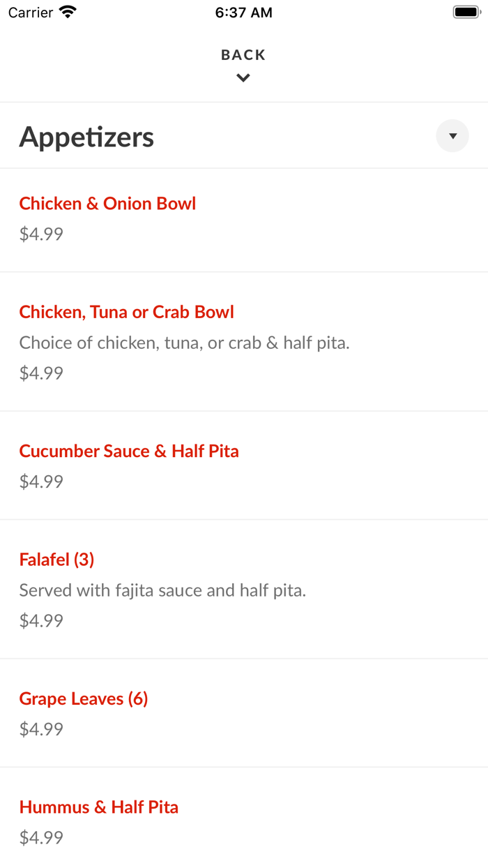The width and height of the screenshot is (488, 868).
Task: Select Chicken & Onion Bowl item
Action: click(107, 204)
